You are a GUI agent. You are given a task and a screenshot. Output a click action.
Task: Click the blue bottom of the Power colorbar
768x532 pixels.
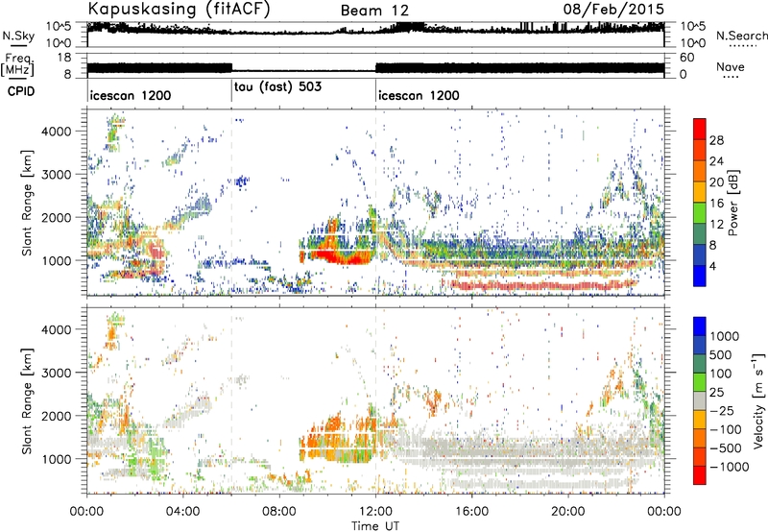click(x=700, y=276)
